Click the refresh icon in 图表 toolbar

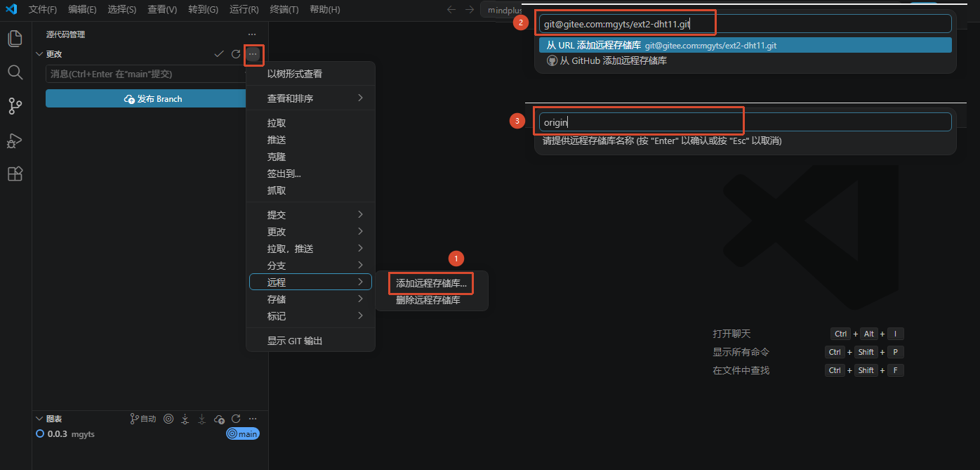pyautogui.click(x=236, y=419)
